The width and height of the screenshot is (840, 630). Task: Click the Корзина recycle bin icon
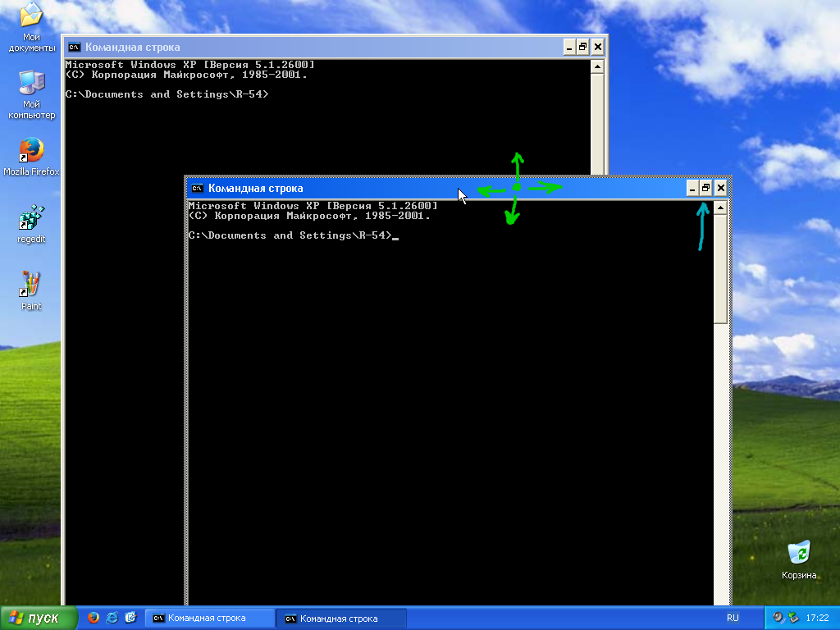pos(798,553)
